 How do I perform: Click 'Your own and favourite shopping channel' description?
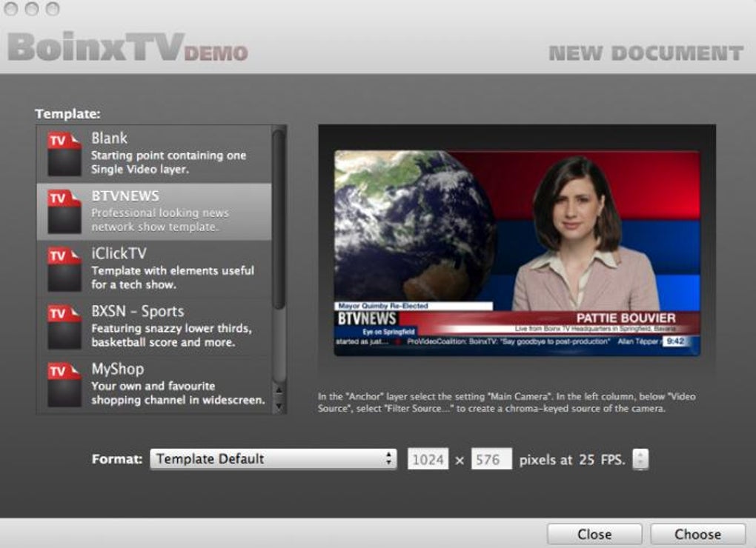(178, 393)
